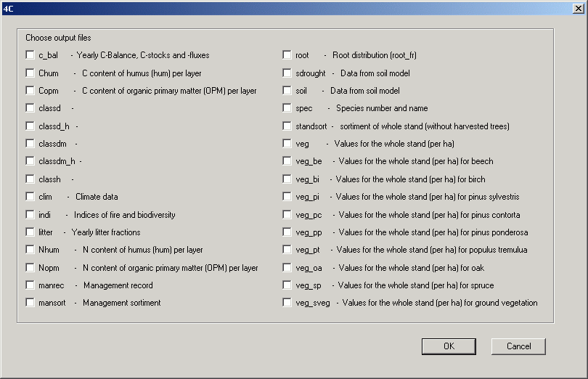This screenshot has width=588, height=379.
Task: Check the spec species number and name box
Action: (287, 108)
